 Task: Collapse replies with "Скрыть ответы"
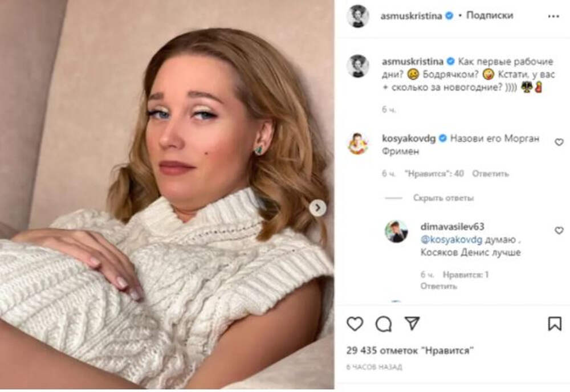tap(443, 198)
